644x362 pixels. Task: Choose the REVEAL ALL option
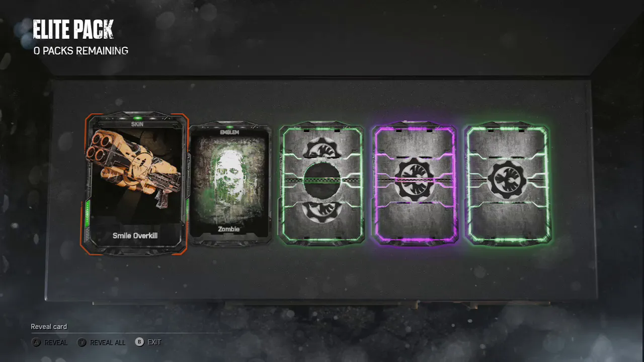tap(108, 342)
